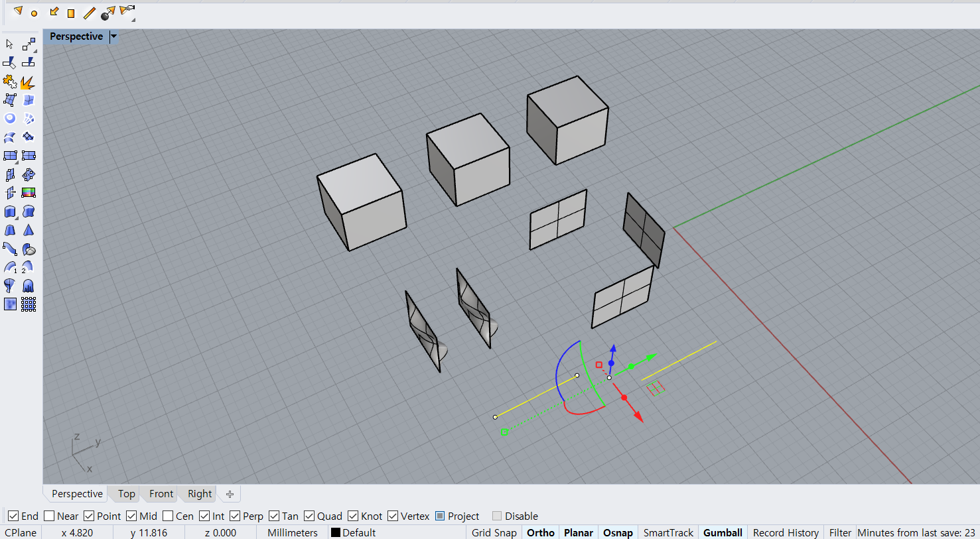Click the red X-axis gumball arrow
The height and width of the screenshot is (539, 980).
click(638, 417)
